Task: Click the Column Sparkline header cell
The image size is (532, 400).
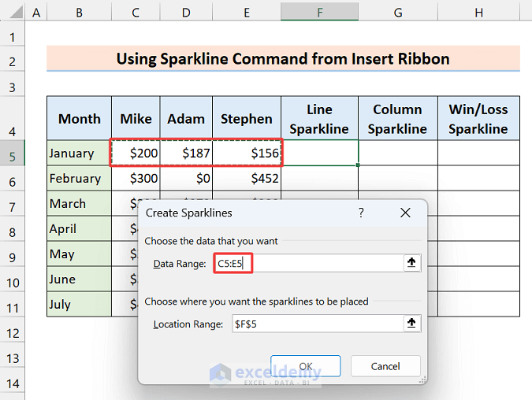Action: pos(397,119)
